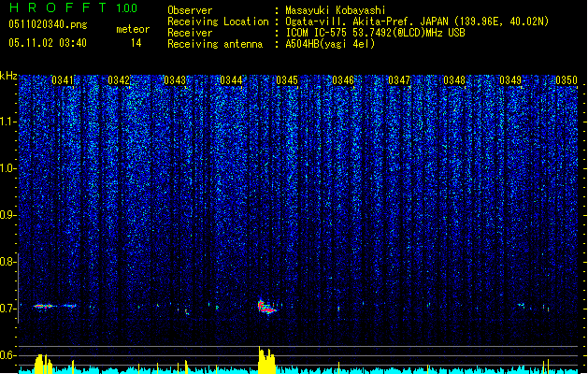
Task: Click the bright meteor echo near 0345
Action: point(266,307)
